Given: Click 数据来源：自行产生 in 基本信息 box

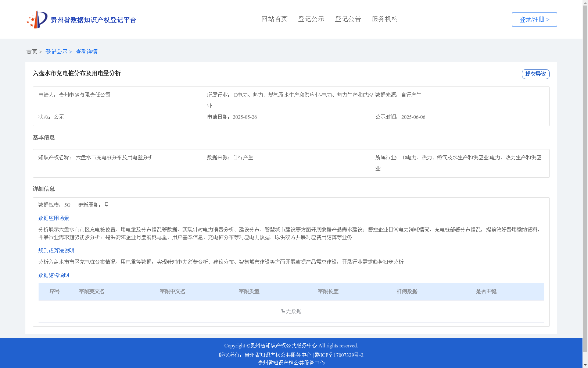Looking at the screenshot, I should pos(230,158).
